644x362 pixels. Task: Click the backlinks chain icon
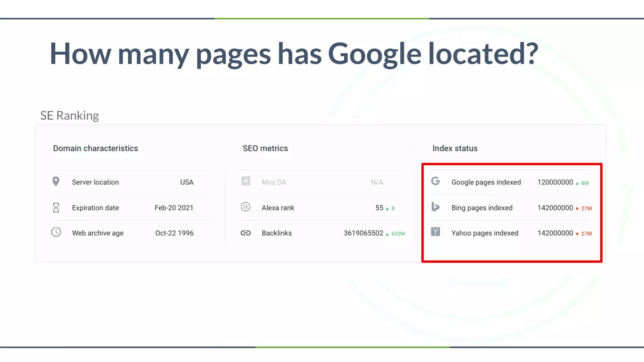[x=246, y=233]
